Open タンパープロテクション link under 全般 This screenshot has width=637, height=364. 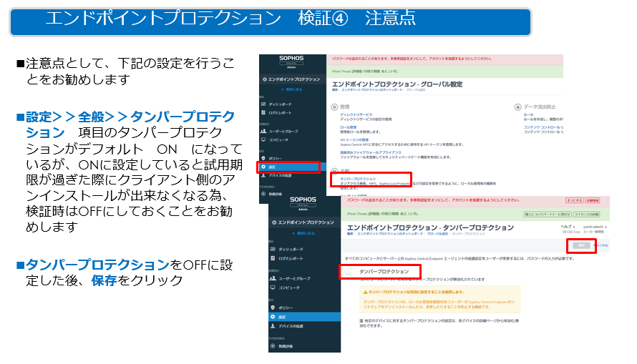click(358, 179)
